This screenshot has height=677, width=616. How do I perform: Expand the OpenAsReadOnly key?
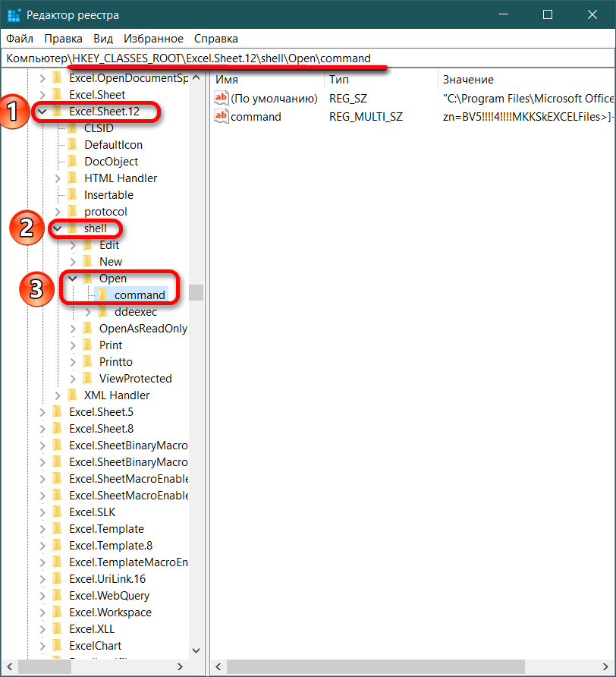(73, 328)
